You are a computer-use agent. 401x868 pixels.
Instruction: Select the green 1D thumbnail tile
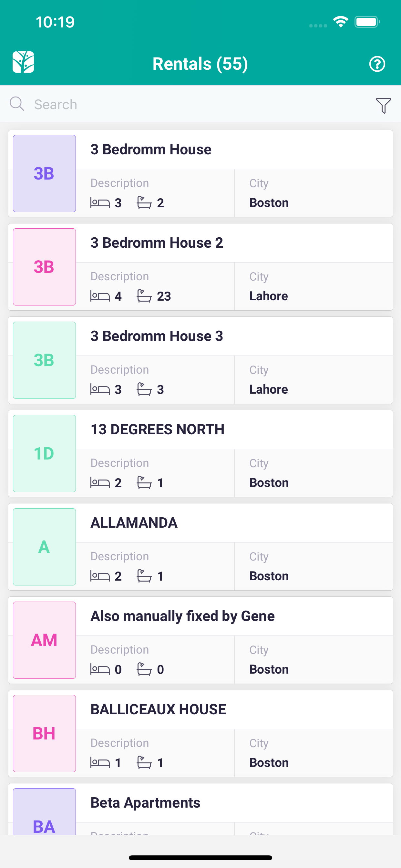coord(44,454)
